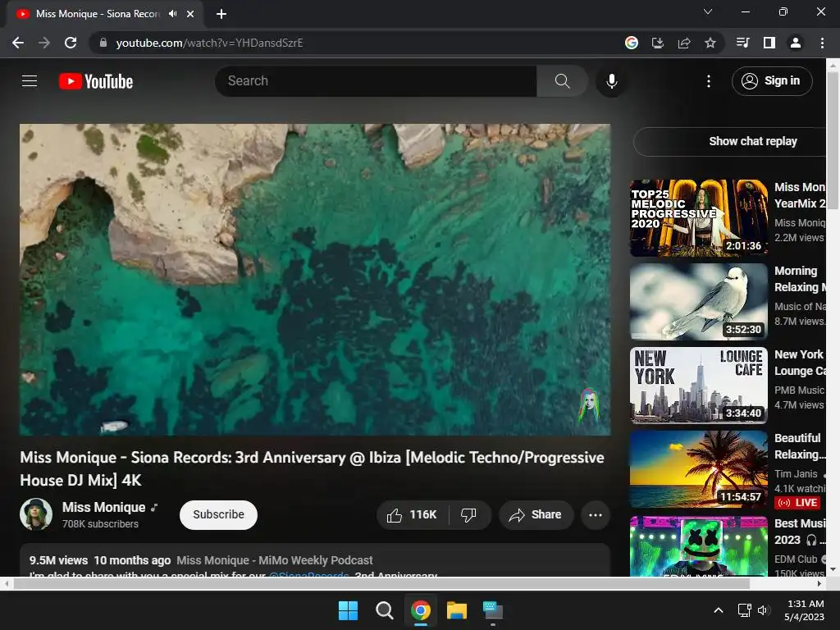The width and height of the screenshot is (840, 630).
Task: Click browser forward arrow
Action: coord(44,43)
